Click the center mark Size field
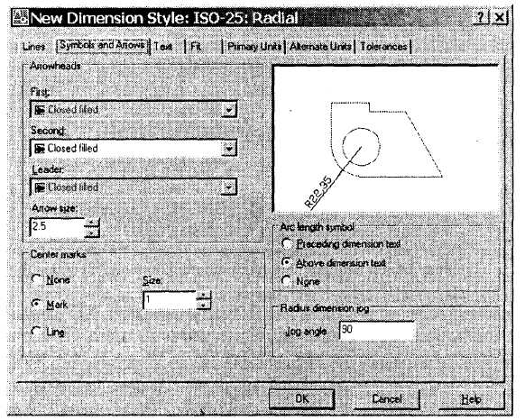 coord(170,300)
